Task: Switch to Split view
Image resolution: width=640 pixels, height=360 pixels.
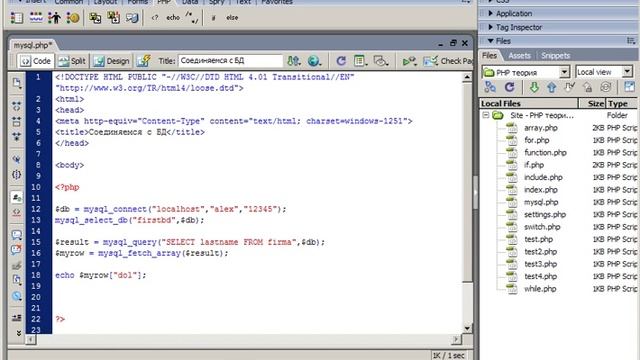Action: click(x=72, y=61)
